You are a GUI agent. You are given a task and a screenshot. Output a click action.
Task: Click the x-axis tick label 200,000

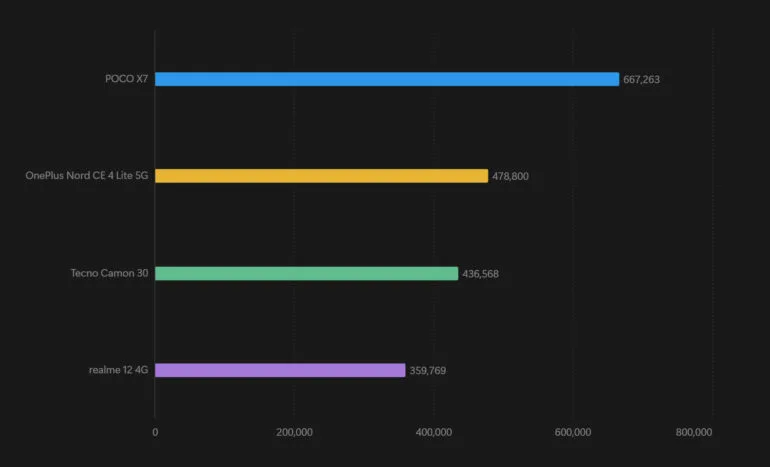[x=294, y=433]
